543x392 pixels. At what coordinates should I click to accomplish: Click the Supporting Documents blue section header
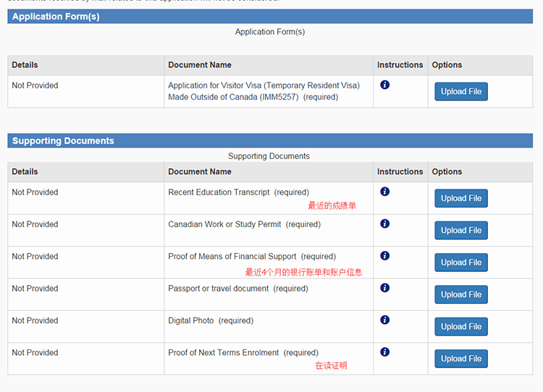(x=270, y=141)
